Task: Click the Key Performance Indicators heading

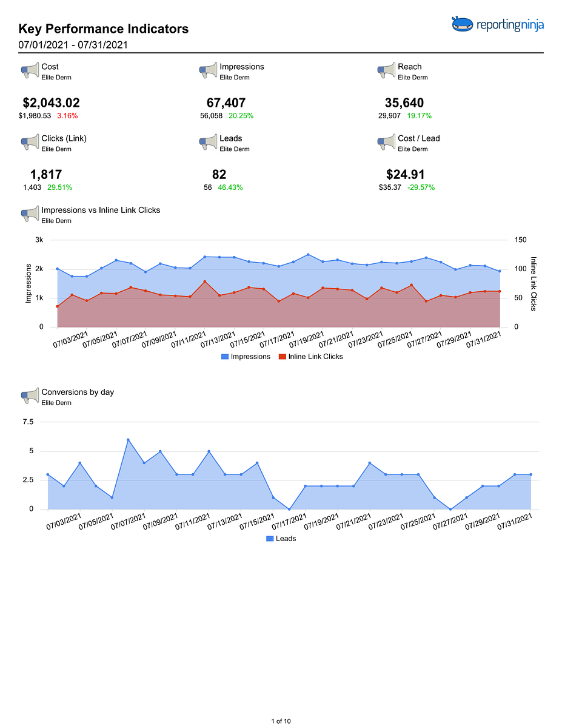Action: click(x=104, y=29)
